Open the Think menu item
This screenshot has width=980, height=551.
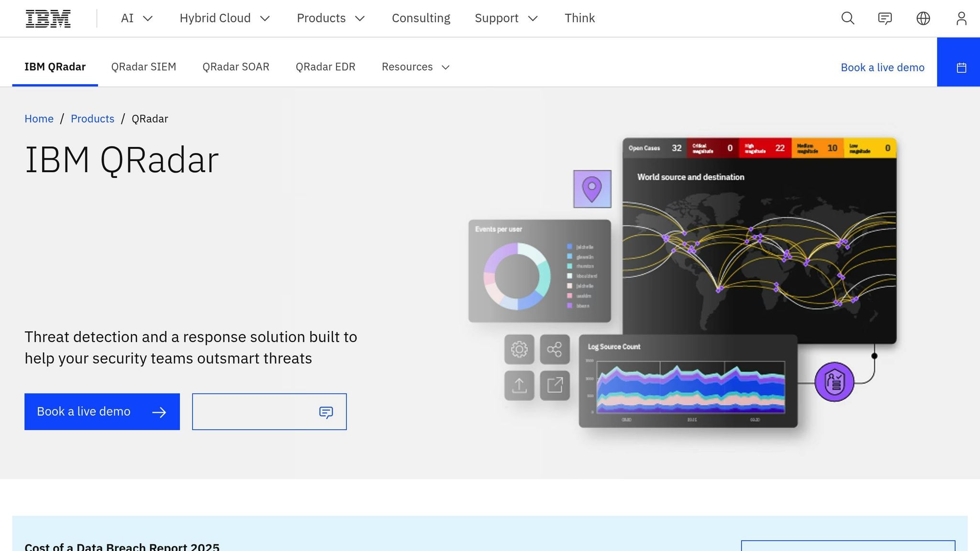point(579,18)
